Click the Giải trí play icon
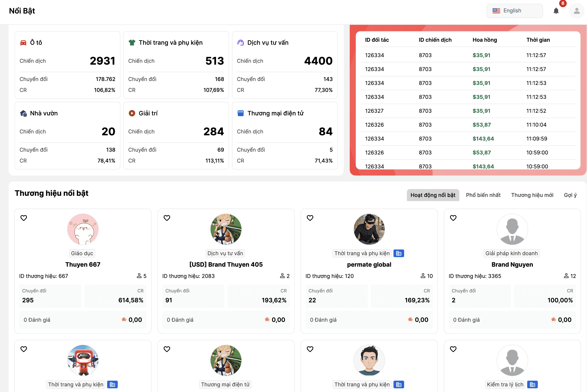 point(132,113)
